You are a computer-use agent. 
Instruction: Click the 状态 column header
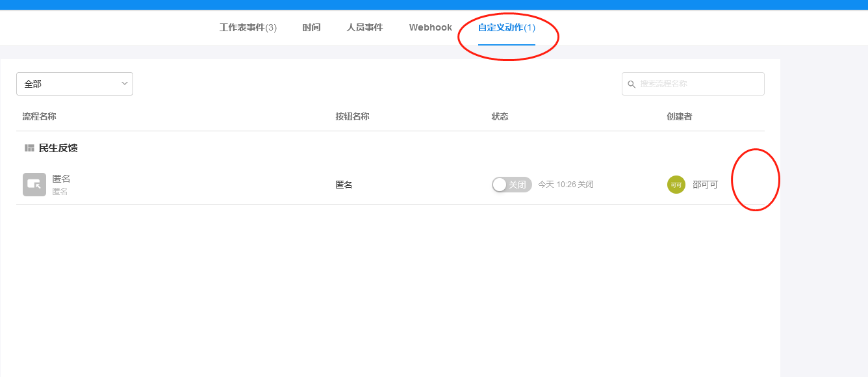pyautogui.click(x=500, y=116)
